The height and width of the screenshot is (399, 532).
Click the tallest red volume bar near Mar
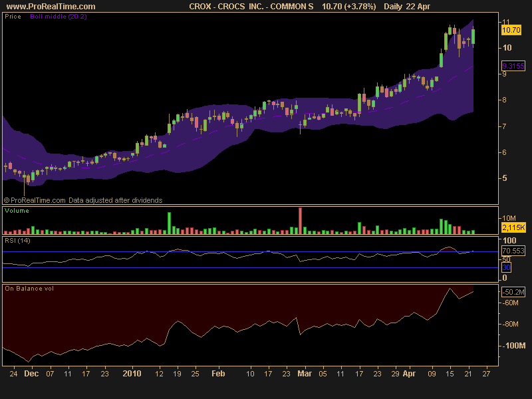(x=301, y=221)
